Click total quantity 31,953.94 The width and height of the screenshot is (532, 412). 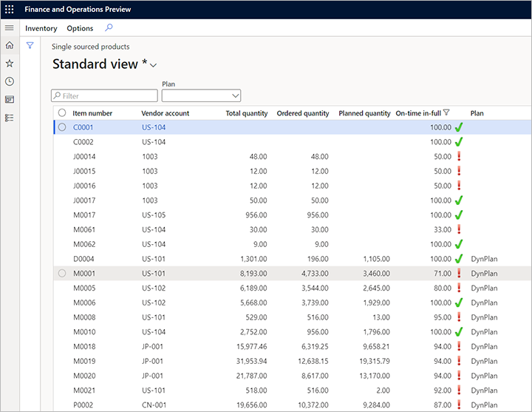251,361
